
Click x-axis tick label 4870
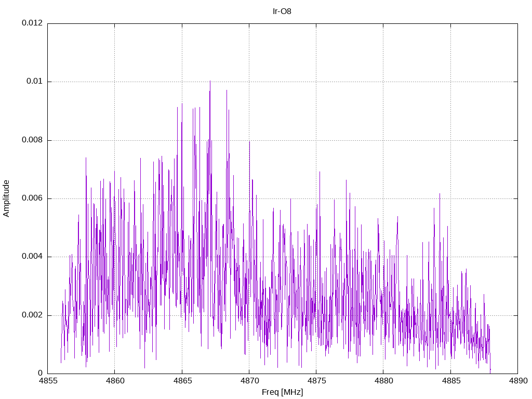[249, 381]
